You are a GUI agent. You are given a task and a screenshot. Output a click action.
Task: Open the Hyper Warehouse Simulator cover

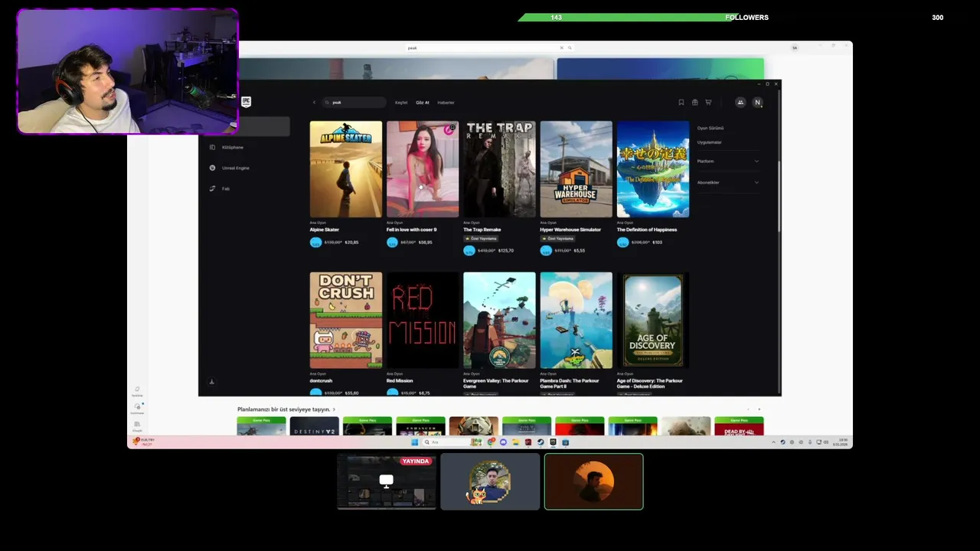(576, 169)
